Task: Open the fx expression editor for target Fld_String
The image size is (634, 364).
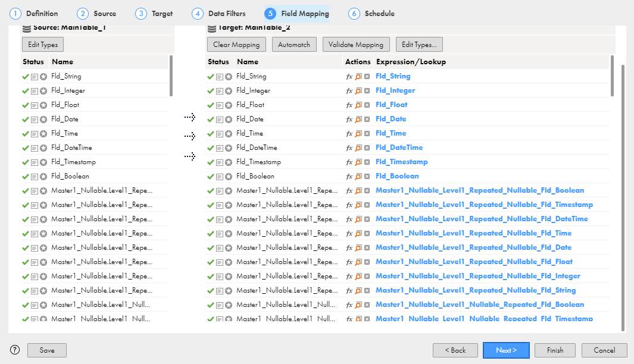Action: 349,76
